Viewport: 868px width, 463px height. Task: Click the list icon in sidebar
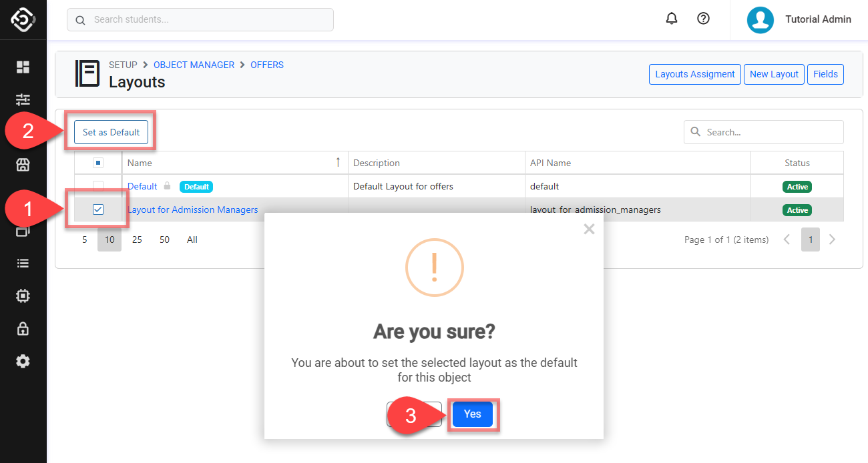pos(23,263)
